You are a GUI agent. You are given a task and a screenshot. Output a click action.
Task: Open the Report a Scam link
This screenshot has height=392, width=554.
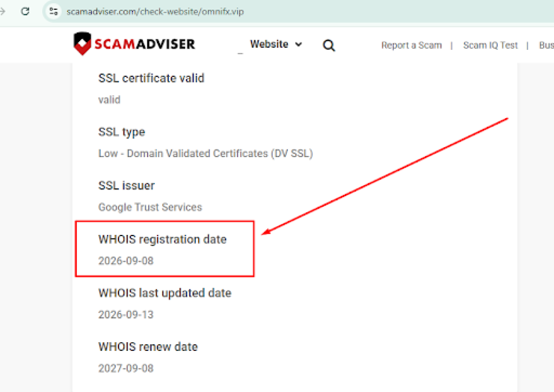(411, 45)
